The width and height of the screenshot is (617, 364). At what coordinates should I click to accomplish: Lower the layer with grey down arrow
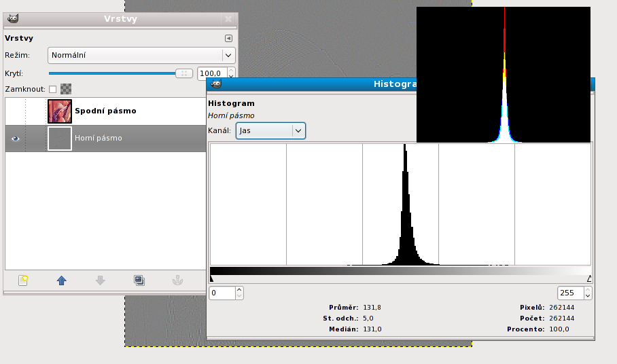pyautogui.click(x=101, y=280)
